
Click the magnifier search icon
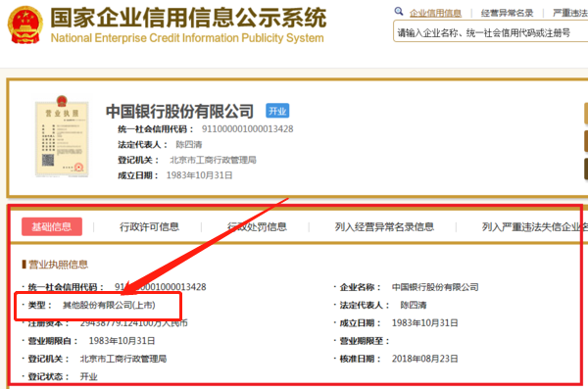tap(399, 12)
